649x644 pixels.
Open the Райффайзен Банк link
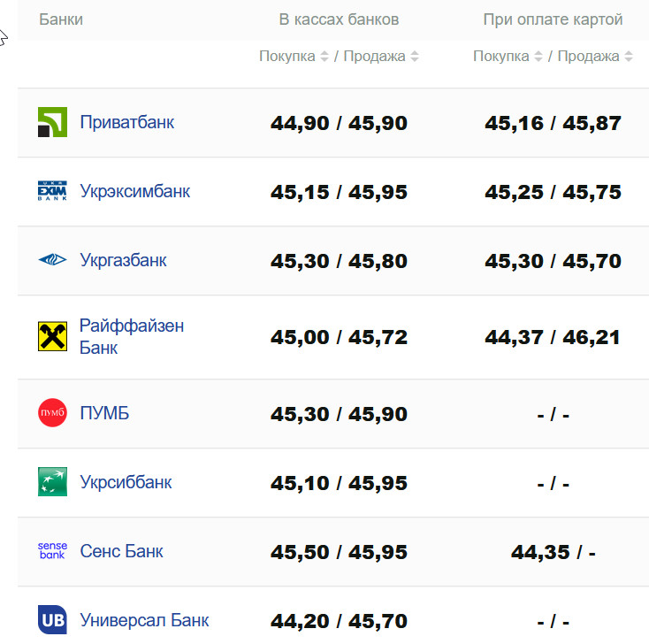point(131,336)
